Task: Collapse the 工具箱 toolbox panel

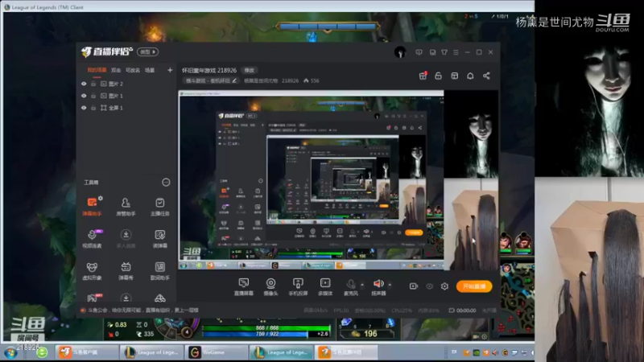Action: point(166,183)
